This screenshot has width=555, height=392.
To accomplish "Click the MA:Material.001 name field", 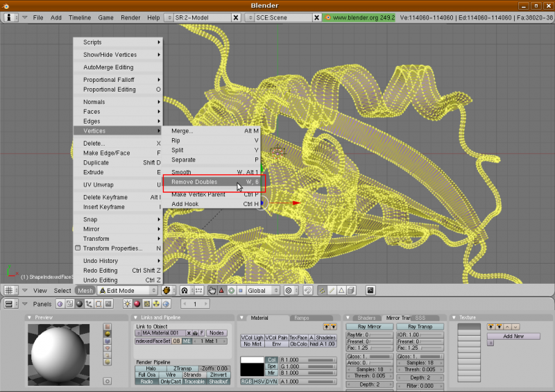I will coord(161,333).
